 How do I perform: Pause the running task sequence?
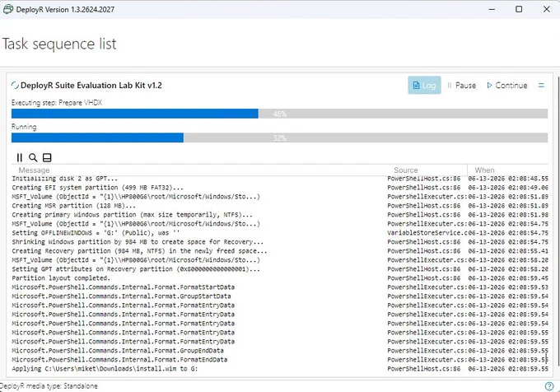tap(461, 86)
